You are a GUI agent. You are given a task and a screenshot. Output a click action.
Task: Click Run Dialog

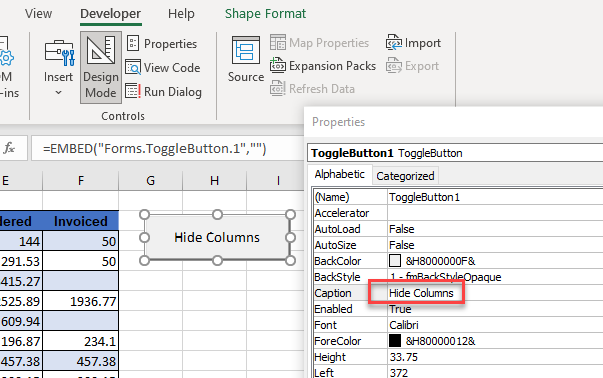[x=164, y=92]
